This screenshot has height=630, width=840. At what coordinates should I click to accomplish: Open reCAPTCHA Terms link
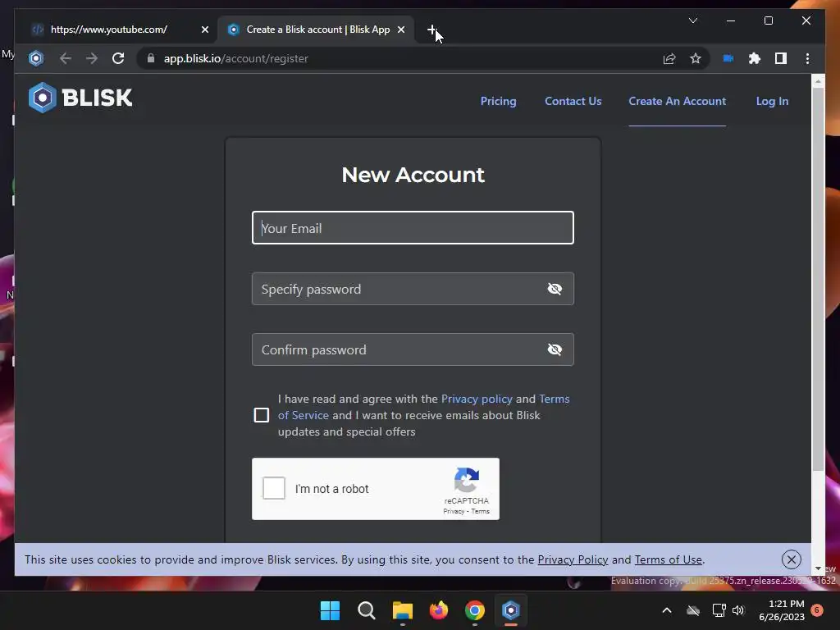481,512
